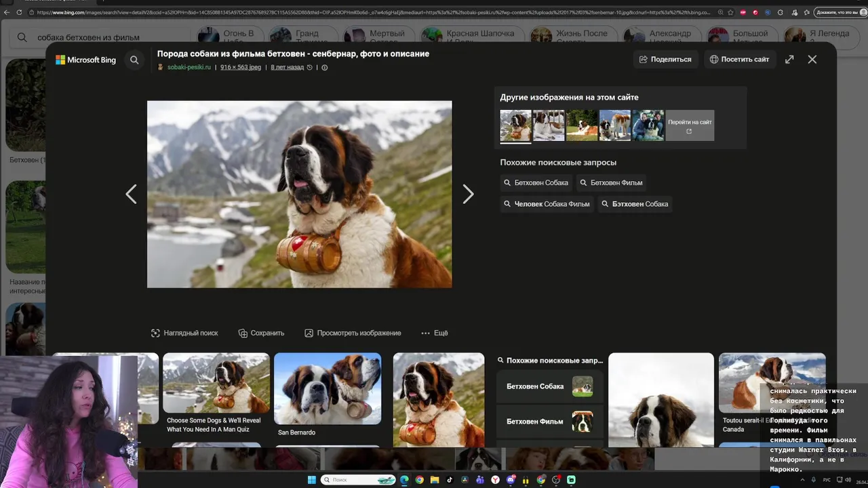Show hidden tray icons chevron
Image resolution: width=868 pixels, height=488 pixels.
pos(802,480)
